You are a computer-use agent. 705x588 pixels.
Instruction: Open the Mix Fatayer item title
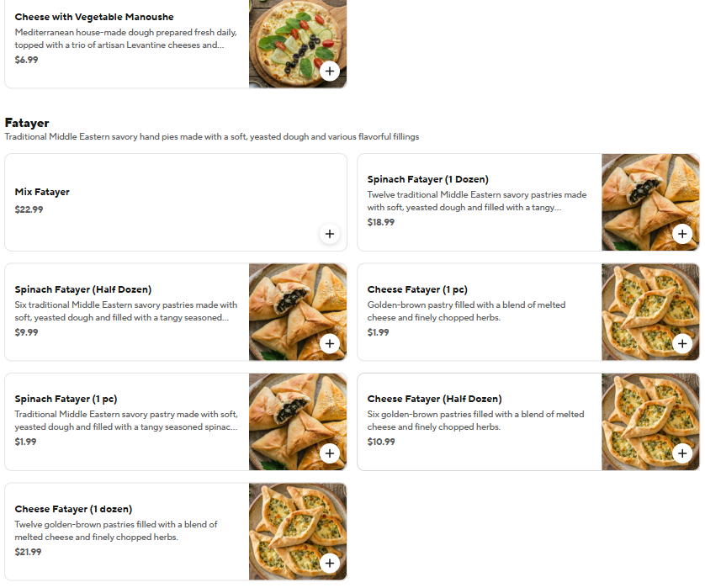tap(42, 192)
